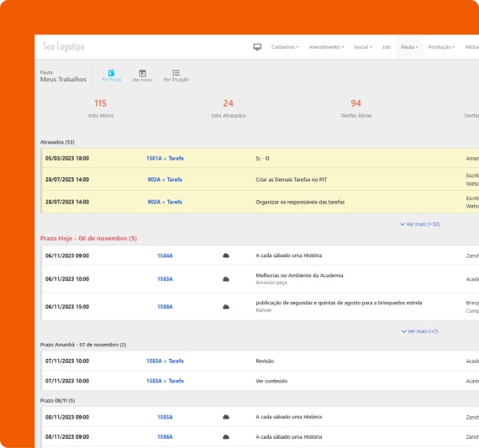Open the Atendimento dropdown menu
The image size is (479, 448).
pos(326,47)
